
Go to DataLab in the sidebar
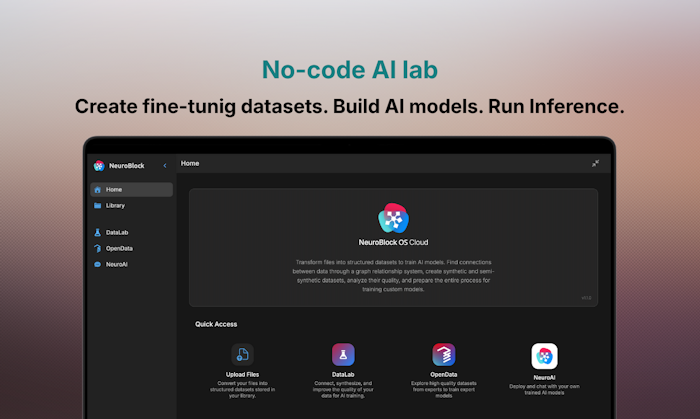pos(131,232)
